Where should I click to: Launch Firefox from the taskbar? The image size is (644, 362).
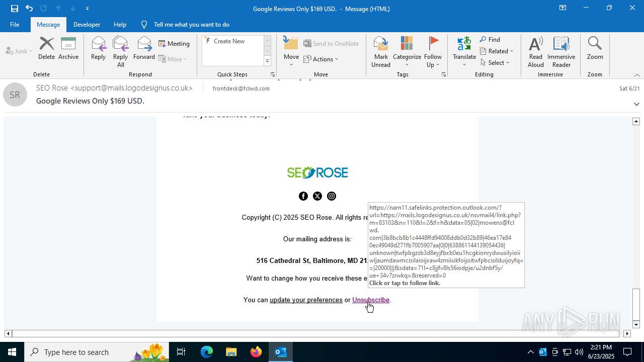[x=256, y=352]
